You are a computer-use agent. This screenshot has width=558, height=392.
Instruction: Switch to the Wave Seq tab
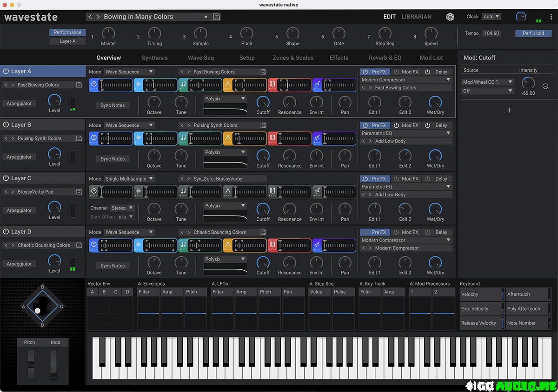[201, 58]
